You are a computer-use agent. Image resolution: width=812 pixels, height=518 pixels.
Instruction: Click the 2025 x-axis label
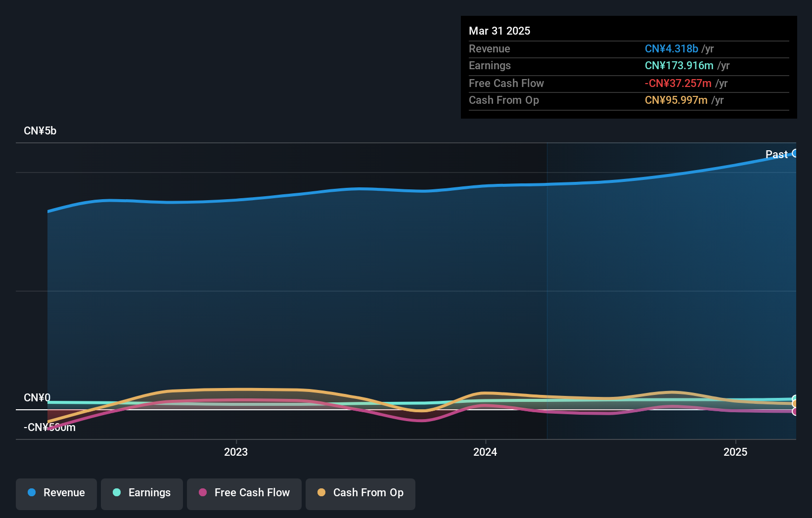(x=735, y=452)
